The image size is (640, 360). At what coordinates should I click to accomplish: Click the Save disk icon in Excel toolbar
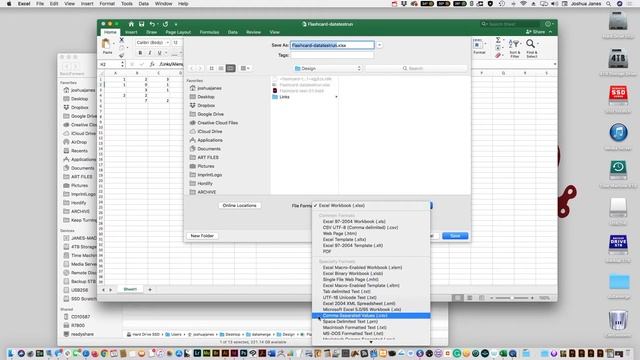(142, 24)
